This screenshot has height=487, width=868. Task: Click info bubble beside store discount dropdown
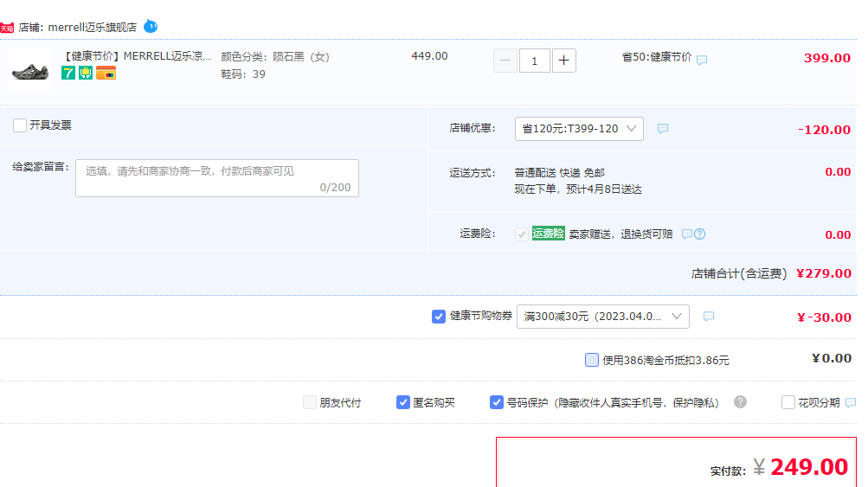(663, 128)
